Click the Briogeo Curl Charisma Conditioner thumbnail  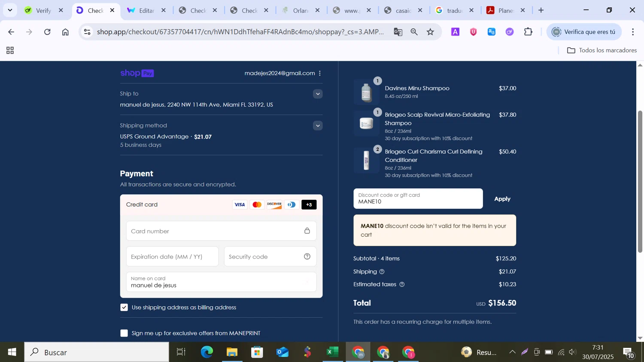click(366, 160)
